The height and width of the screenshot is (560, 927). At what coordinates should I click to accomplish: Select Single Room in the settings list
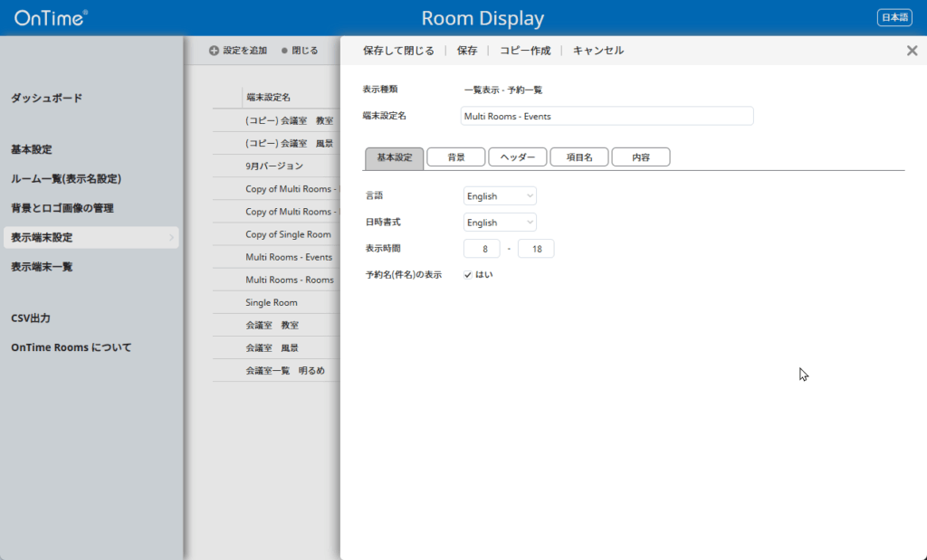tap(272, 302)
